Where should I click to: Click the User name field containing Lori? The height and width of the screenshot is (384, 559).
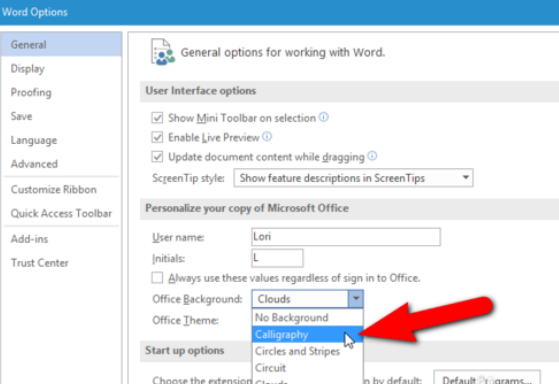click(346, 237)
